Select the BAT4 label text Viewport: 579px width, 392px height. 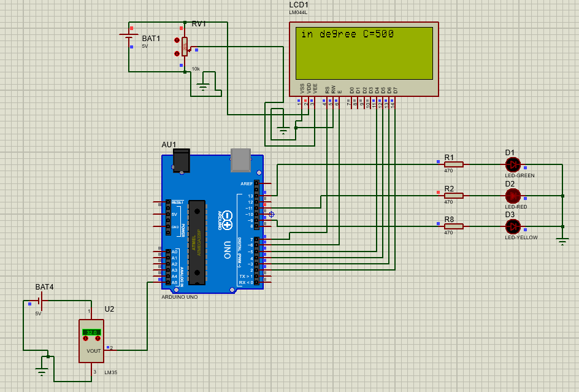(x=44, y=287)
